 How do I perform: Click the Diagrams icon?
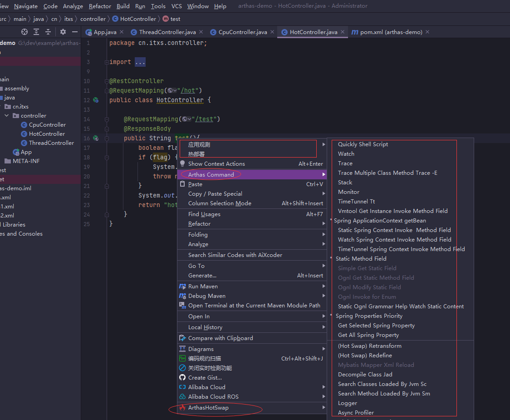pyautogui.click(x=182, y=349)
